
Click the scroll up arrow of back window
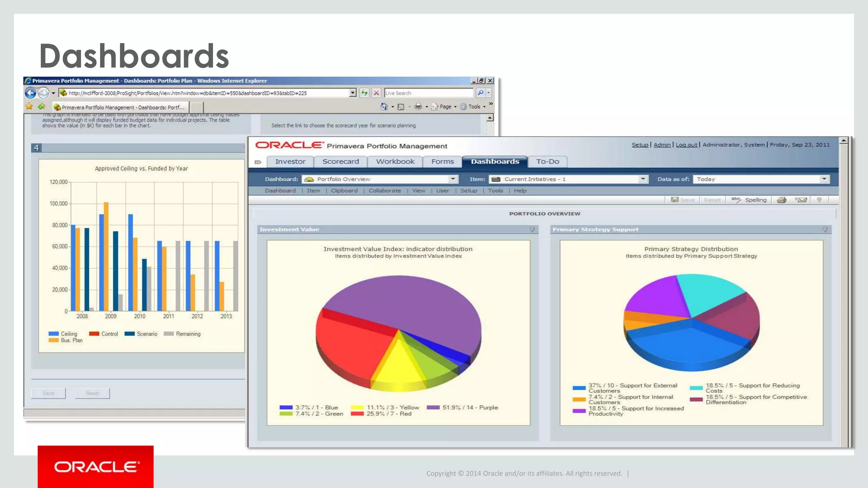coord(490,118)
